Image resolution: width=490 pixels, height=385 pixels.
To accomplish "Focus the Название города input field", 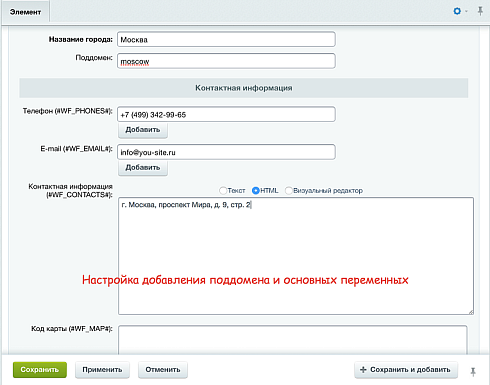I will [226, 40].
